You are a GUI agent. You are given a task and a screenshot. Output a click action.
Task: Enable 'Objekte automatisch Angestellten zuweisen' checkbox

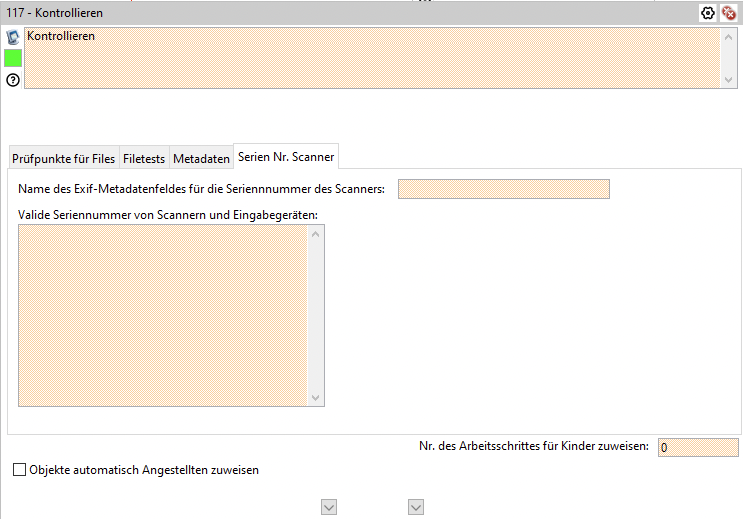[20, 470]
